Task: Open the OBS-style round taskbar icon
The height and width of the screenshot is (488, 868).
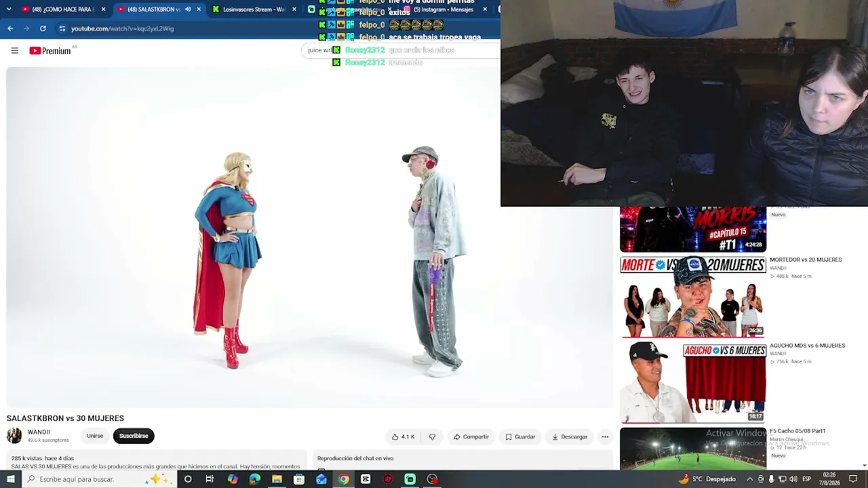Action: click(x=432, y=479)
